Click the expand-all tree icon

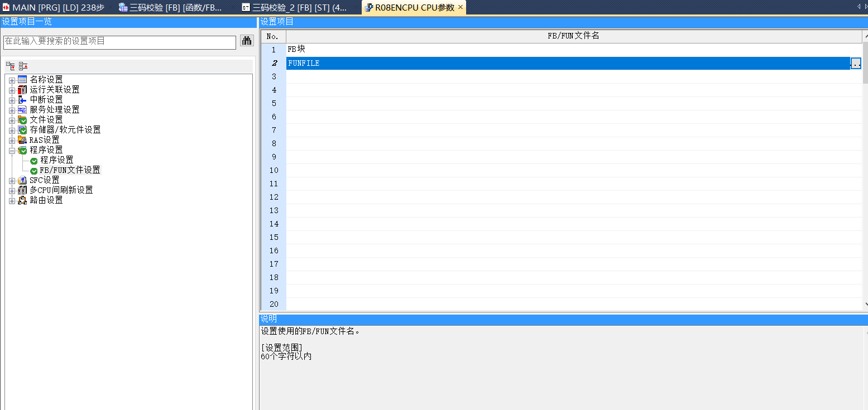pos(11,66)
